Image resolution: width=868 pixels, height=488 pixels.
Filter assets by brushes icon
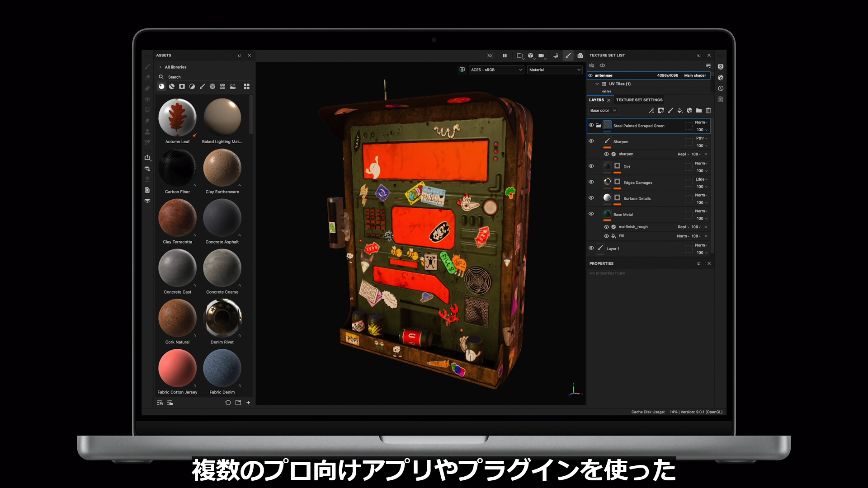pyautogui.click(x=202, y=86)
